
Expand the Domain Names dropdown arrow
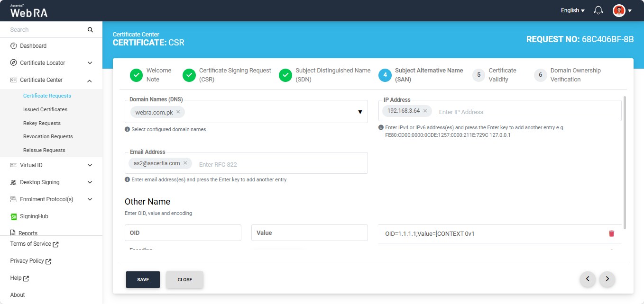(x=360, y=112)
